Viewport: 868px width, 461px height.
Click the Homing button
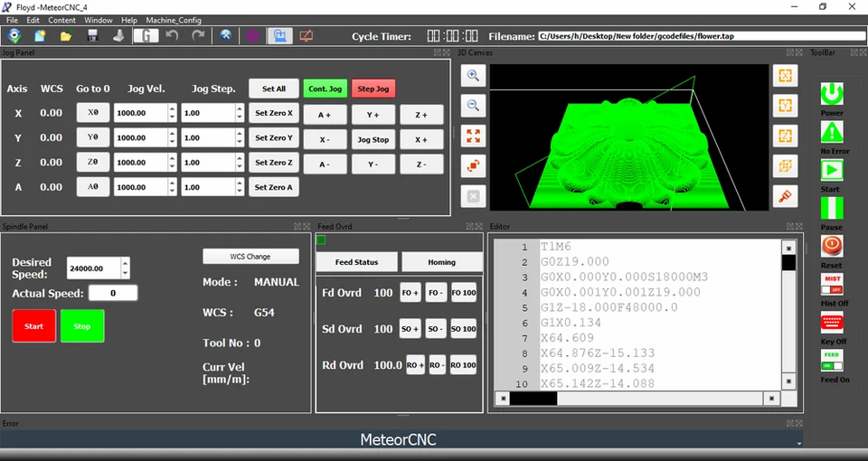[x=442, y=262]
